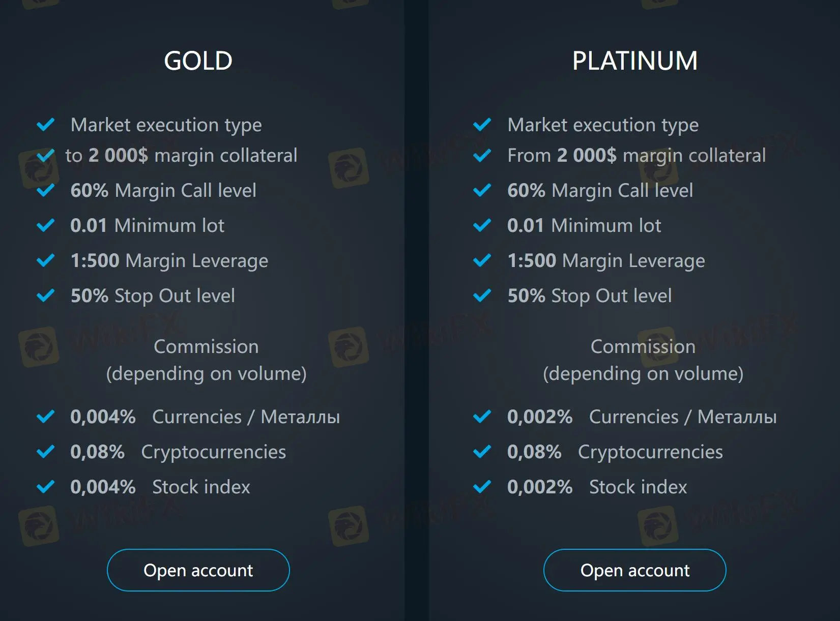Click checkmark next to Platinum 0,08% Cryptocurrencies
The height and width of the screenshot is (621, 840).
coord(482,452)
